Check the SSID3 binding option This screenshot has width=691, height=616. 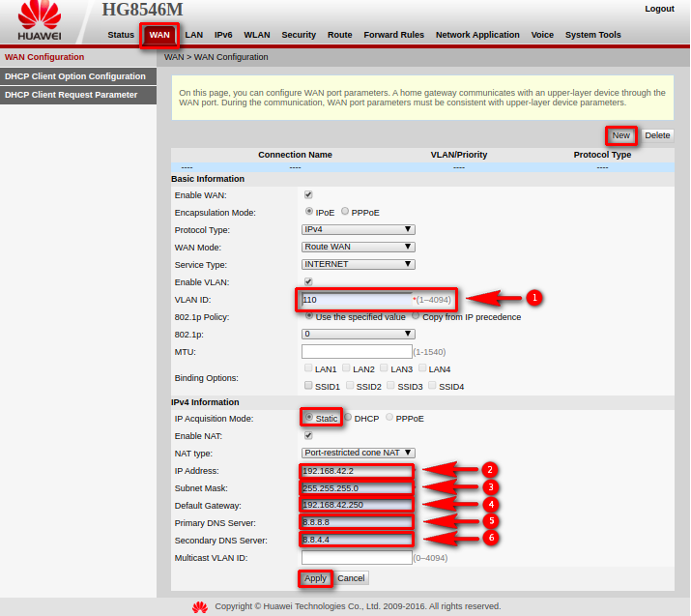coord(392,386)
